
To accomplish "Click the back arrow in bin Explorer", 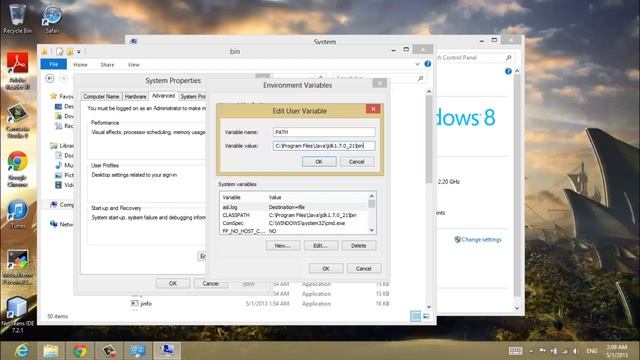I will [50, 78].
